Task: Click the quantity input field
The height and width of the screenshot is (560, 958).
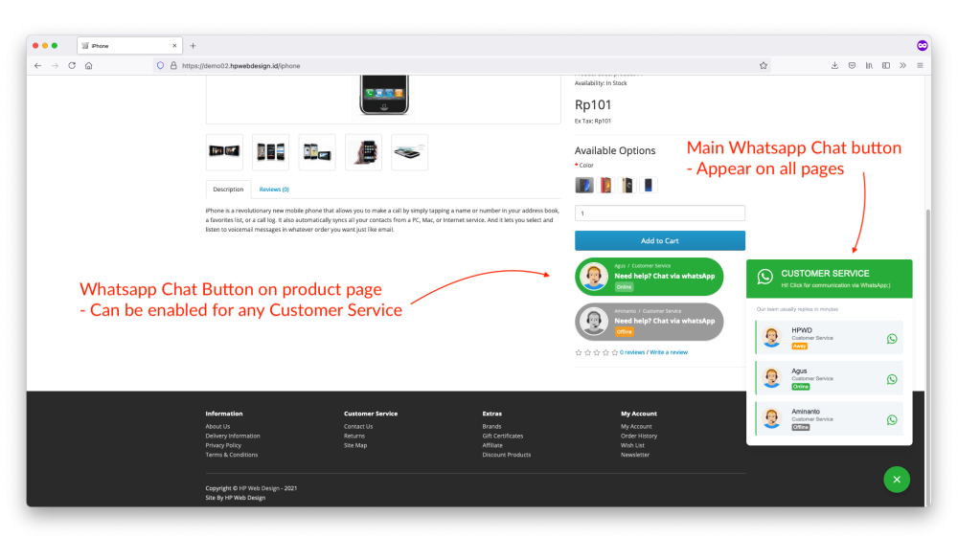Action: (659, 213)
